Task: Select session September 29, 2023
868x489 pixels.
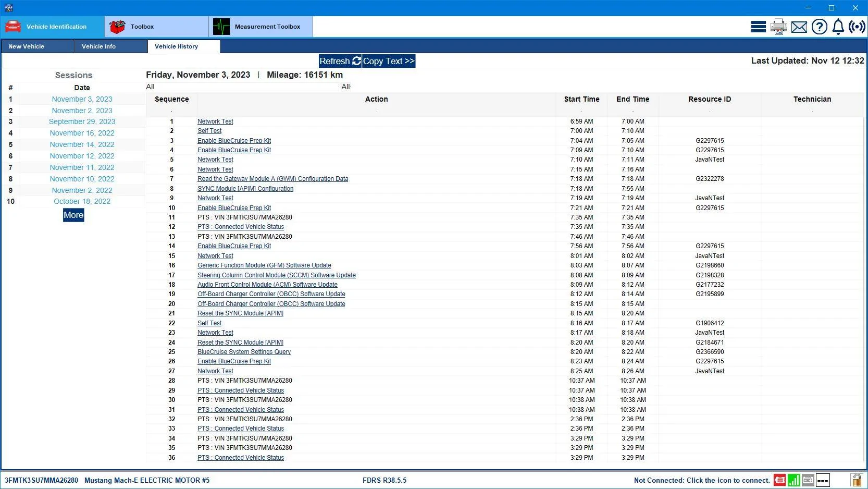Action: click(82, 121)
